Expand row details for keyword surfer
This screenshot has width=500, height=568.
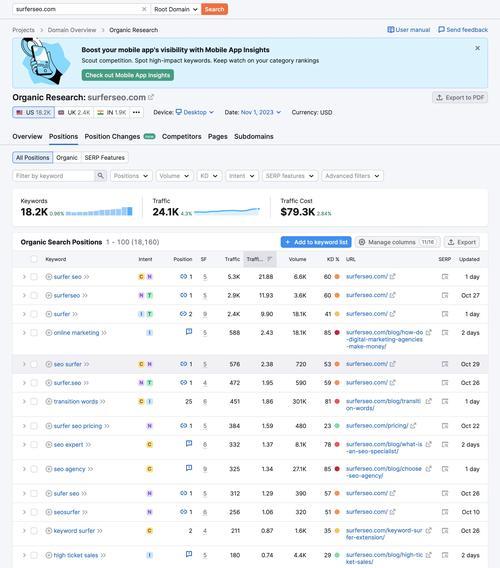pos(24,531)
